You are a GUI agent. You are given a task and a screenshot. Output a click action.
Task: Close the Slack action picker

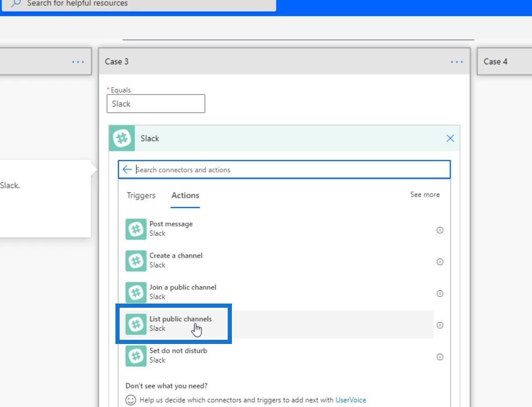(450, 138)
